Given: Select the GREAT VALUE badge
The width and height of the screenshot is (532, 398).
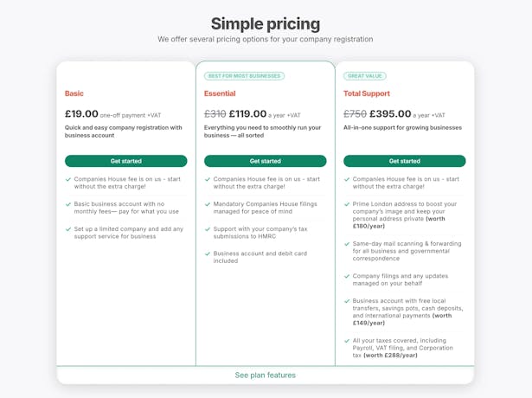Looking at the screenshot, I should point(365,76).
